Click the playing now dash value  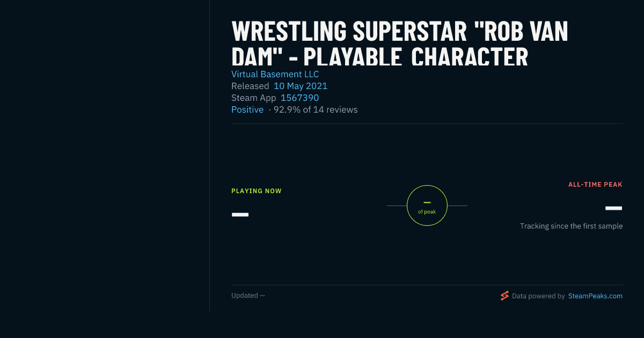[240, 215]
